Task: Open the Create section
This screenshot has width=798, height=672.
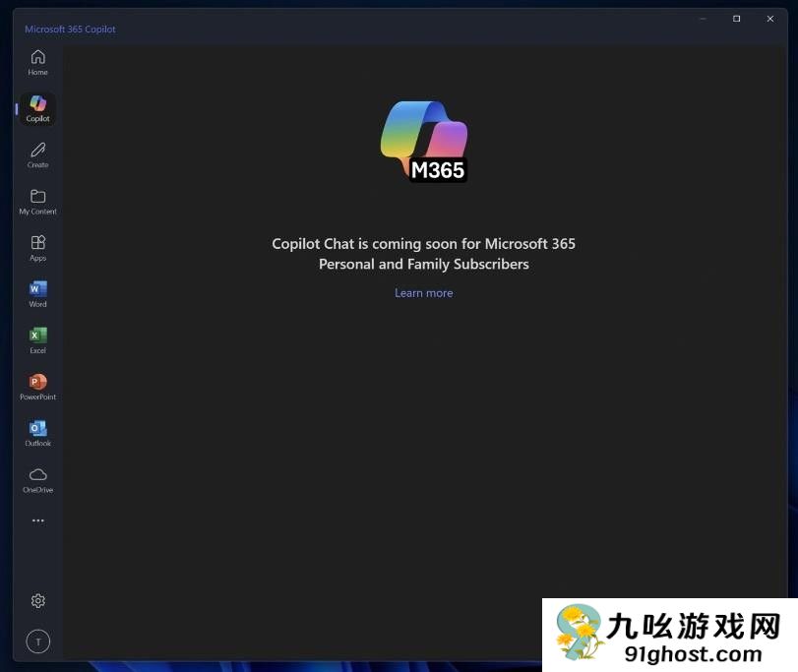Action: click(x=37, y=154)
